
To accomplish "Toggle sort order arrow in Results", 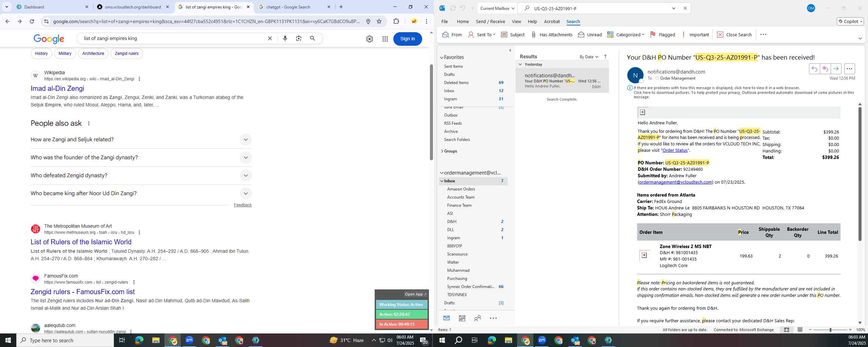I will [605, 57].
